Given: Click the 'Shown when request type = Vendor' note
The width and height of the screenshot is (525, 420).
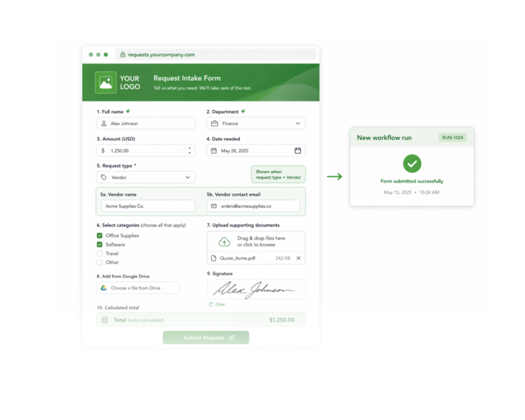Looking at the screenshot, I should 278,174.
